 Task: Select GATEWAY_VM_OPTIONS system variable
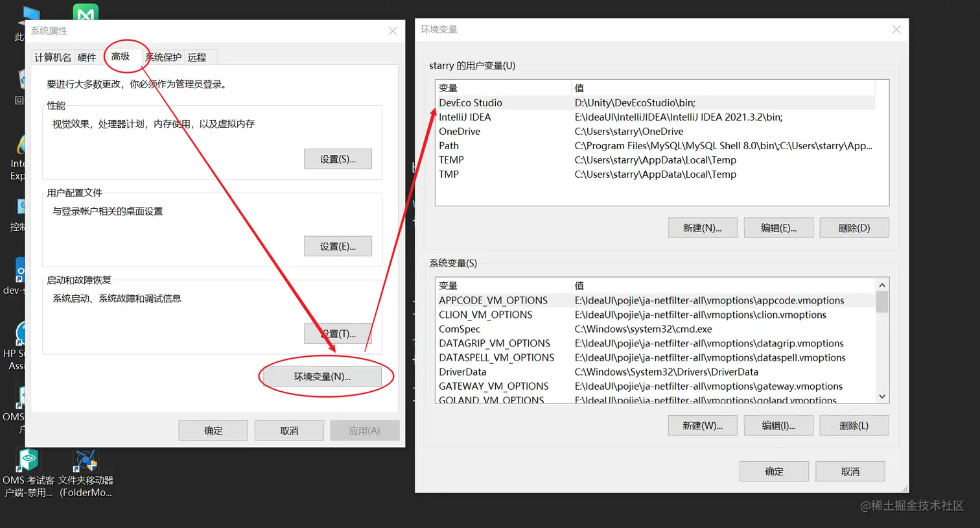[655, 386]
